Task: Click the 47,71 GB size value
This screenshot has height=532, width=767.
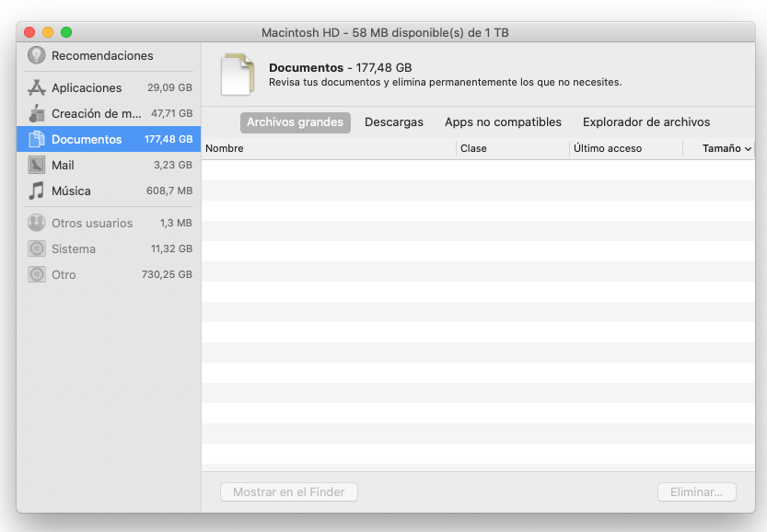Action: point(171,113)
